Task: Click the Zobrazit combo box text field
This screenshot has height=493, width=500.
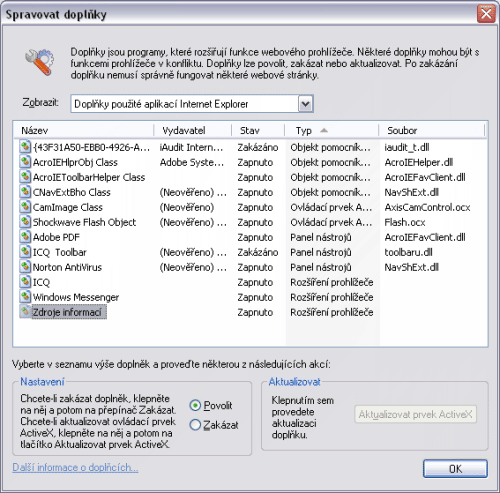Action: pyautogui.click(x=185, y=104)
